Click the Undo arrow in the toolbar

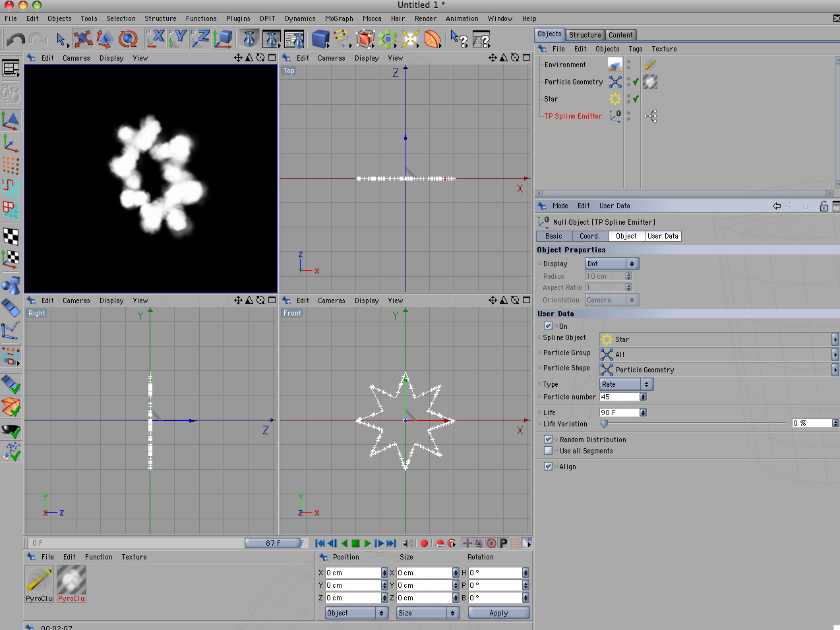point(16,40)
